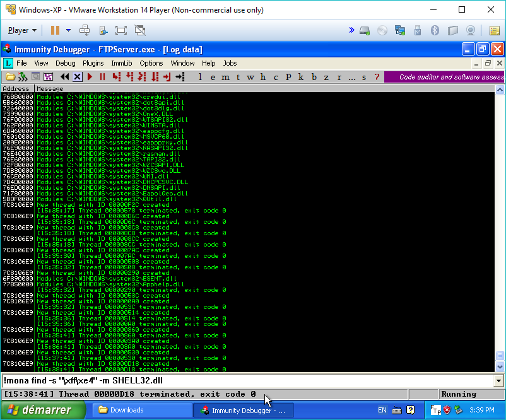Expand the command bar history dropdown
The height and width of the screenshot is (420, 506).
(x=499, y=381)
